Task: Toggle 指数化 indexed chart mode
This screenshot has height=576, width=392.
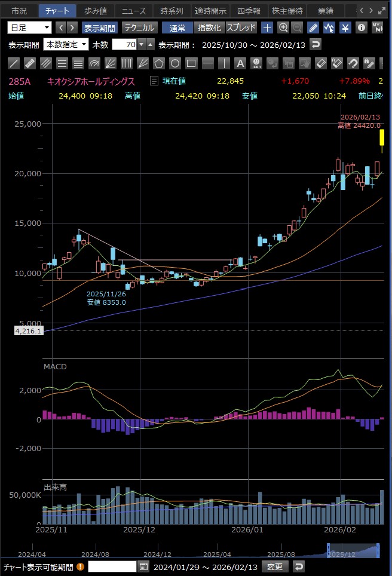Action: point(209,27)
